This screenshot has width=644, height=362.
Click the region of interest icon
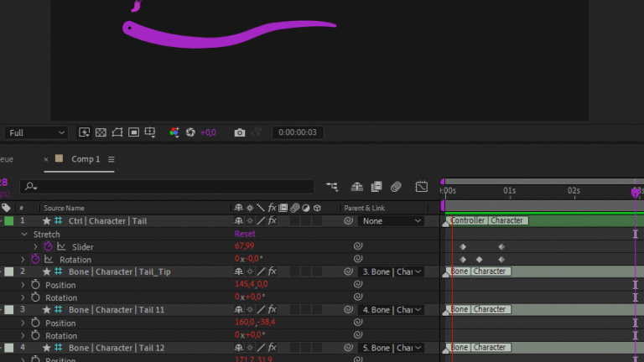click(134, 132)
